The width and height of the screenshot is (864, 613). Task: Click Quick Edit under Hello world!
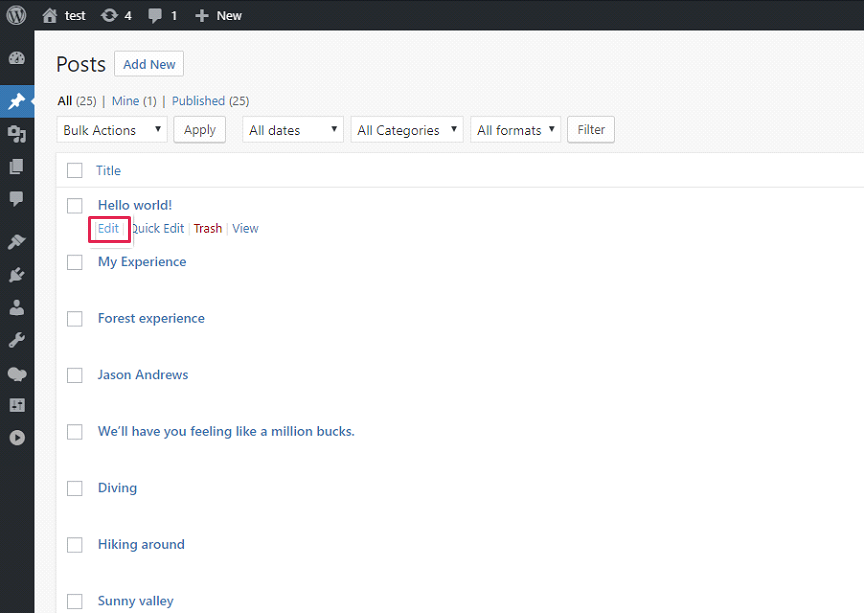coord(159,228)
